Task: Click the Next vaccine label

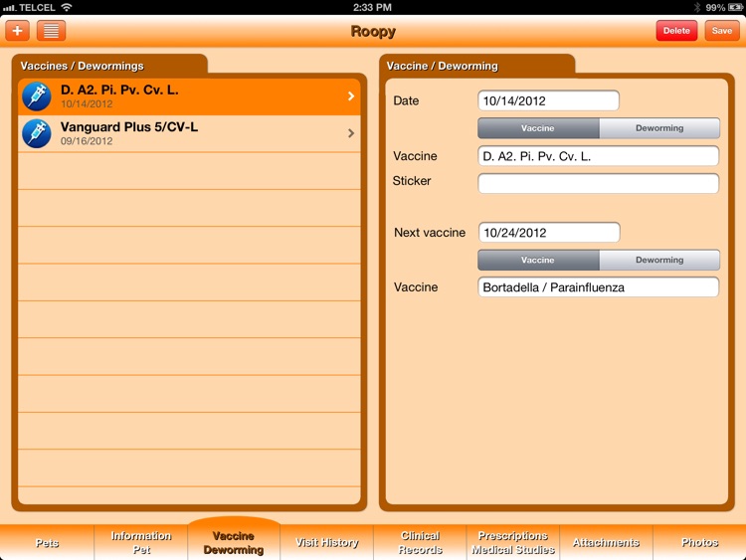Action: (x=430, y=232)
